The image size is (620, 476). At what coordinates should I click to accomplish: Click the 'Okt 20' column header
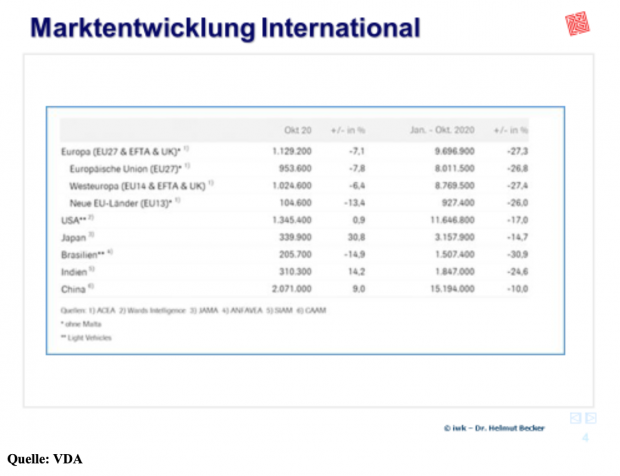pos(301,131)
